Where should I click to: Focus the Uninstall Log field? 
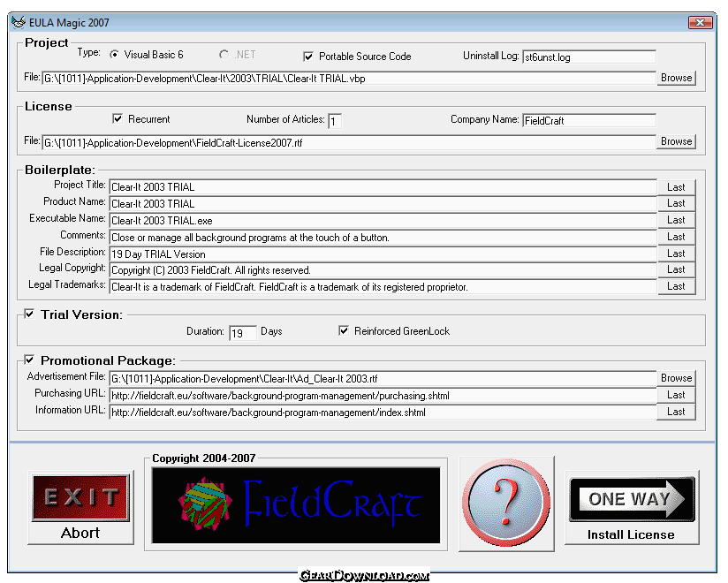[589, 57]
